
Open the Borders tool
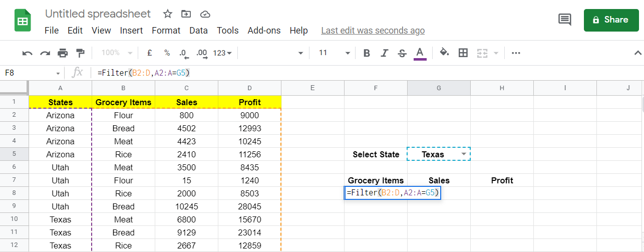(x=463, y=53)
